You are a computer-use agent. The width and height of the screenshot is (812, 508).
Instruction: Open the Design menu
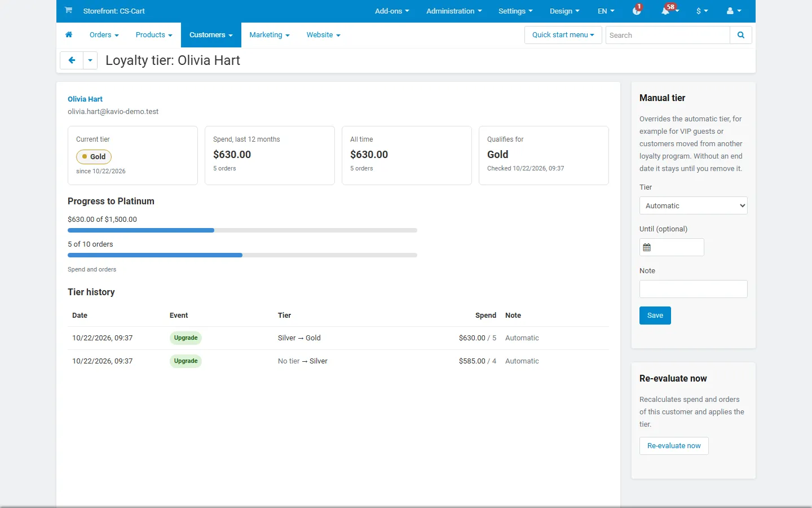point(564,11)
